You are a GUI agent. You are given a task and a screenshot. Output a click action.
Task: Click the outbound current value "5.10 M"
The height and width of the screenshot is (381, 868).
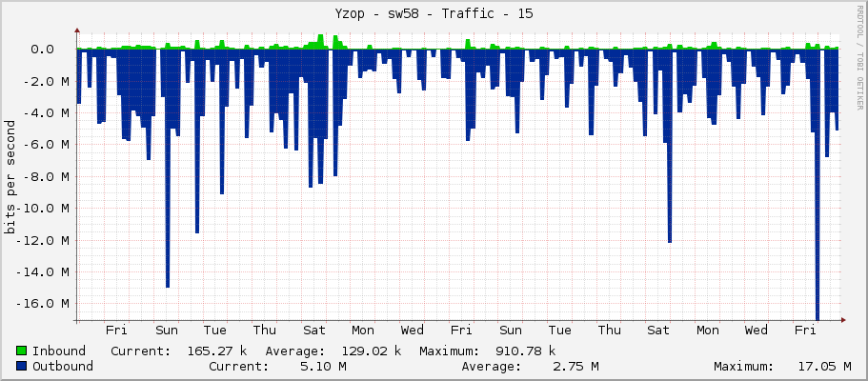tap(324, 366)
